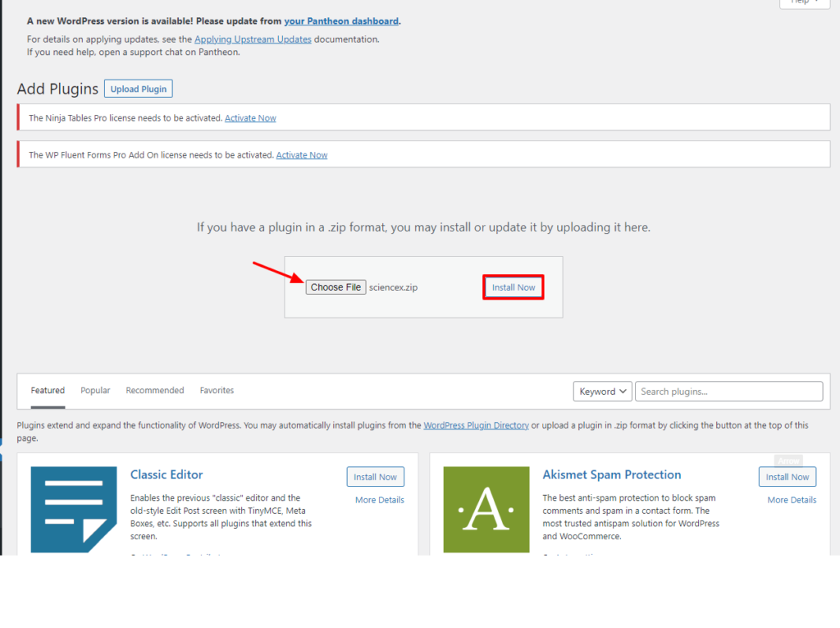Image resolution: width=840 pixels, height=628 pixels.
Task: View More Details for Classic Editor
Action: click(x=379, y=499)
